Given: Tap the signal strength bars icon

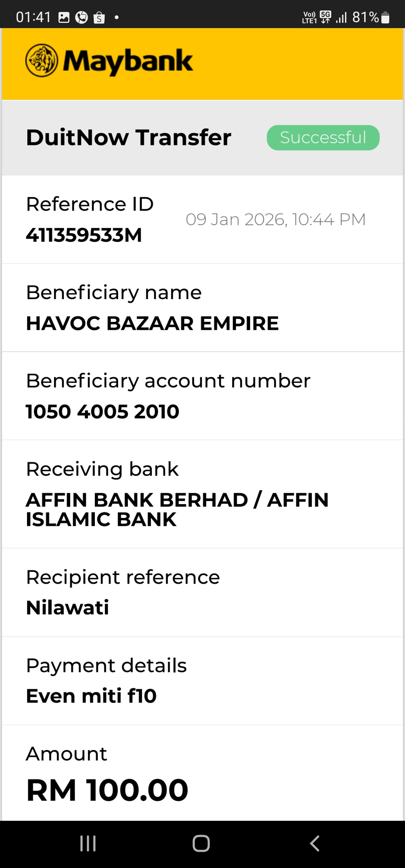Looking at the screenshot, I should 341,17.
